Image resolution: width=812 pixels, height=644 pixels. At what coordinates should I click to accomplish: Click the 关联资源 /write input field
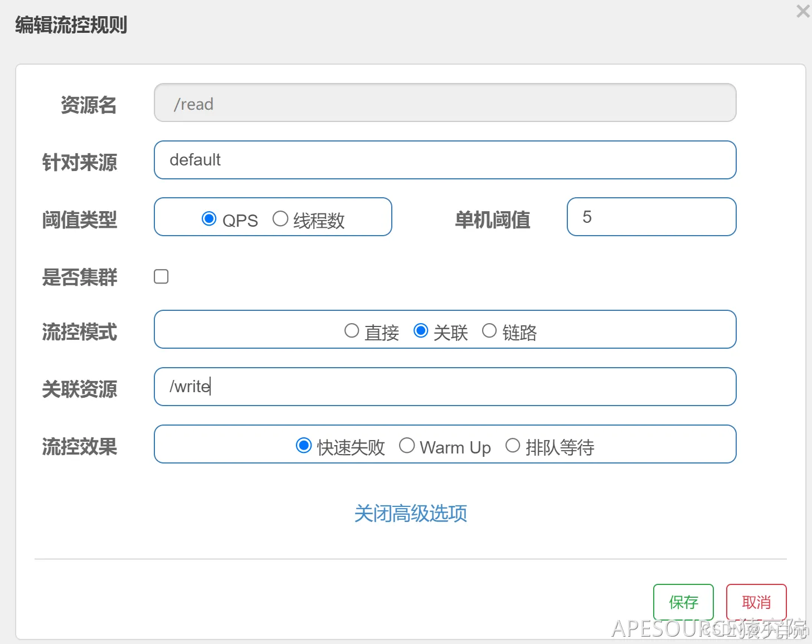pos(445,387)
